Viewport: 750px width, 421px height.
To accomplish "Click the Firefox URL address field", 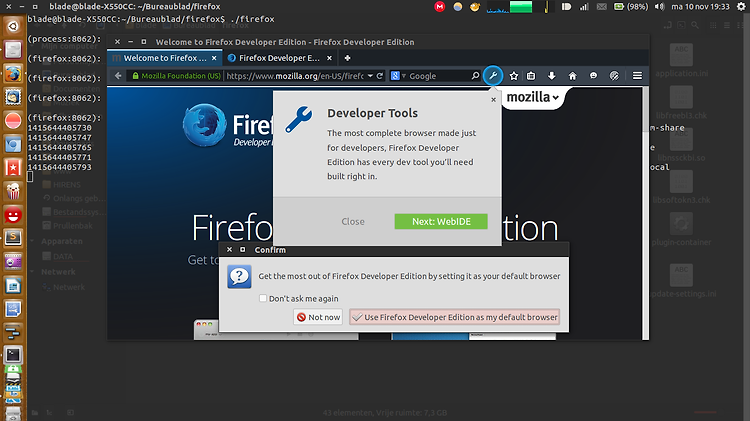I will pos(295,76).
